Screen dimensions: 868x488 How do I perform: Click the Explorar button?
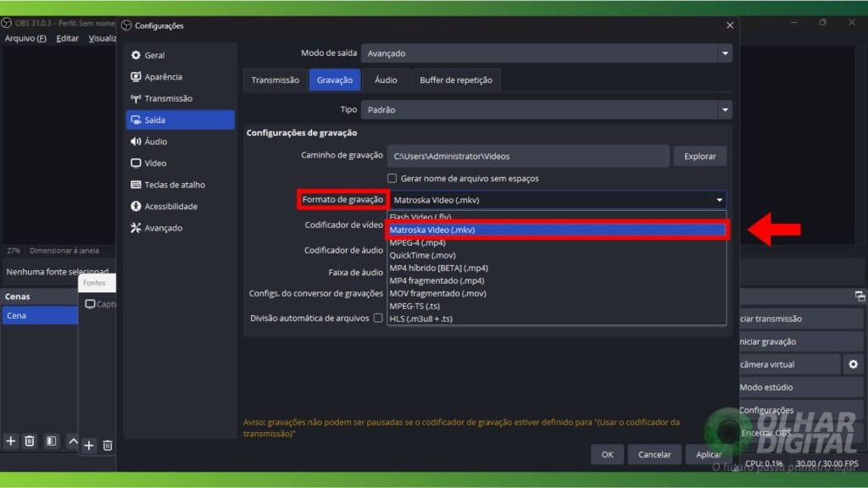point(700,156)
